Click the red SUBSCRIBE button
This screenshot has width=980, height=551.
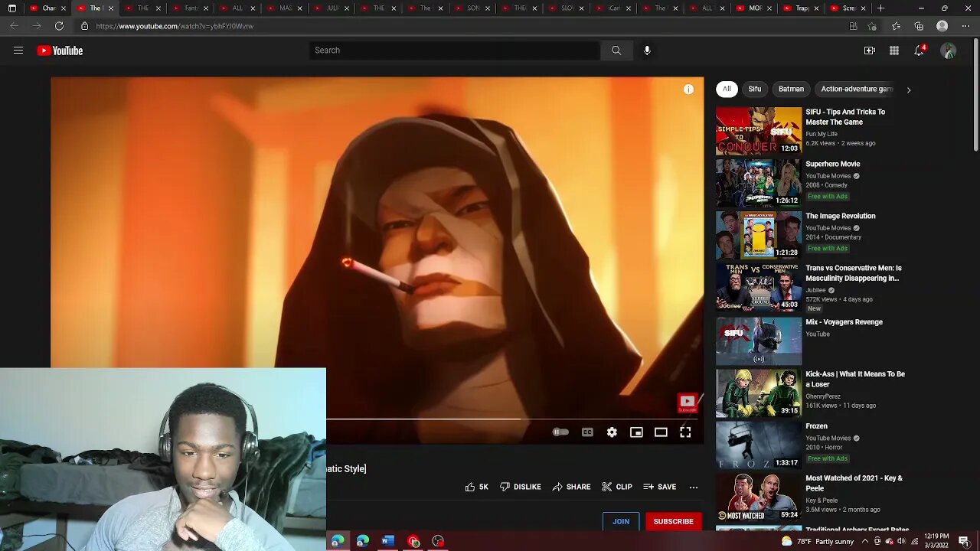pos(673,521)
